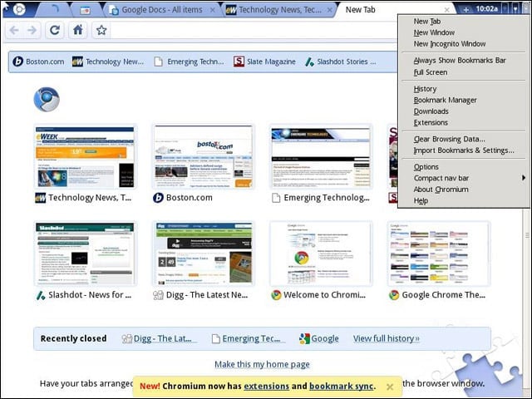Viewport: 532px width, 399px height.
Task: Open the dropdown arrow in the top-right corner
Action: tap(515, 9)
